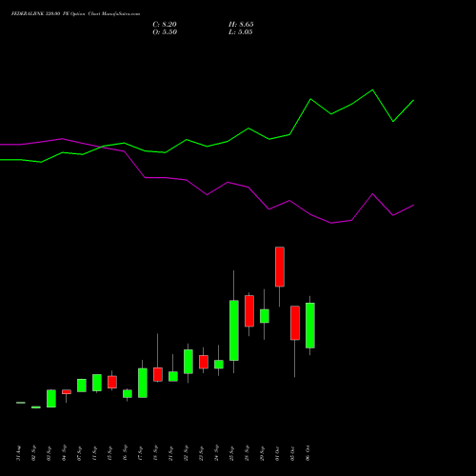This screenshot has width=476, height=476.
Task: Select the small red candle above 04 Sep
Action: tap(67, 392)
